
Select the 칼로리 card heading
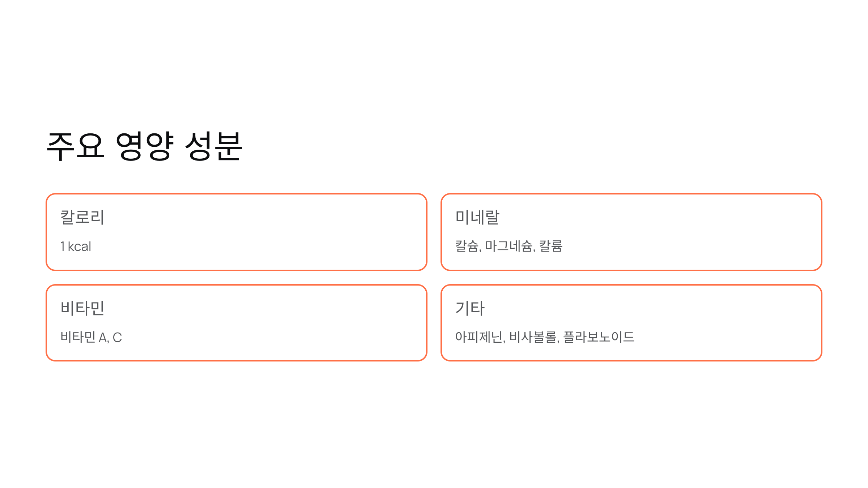[82, 217]
